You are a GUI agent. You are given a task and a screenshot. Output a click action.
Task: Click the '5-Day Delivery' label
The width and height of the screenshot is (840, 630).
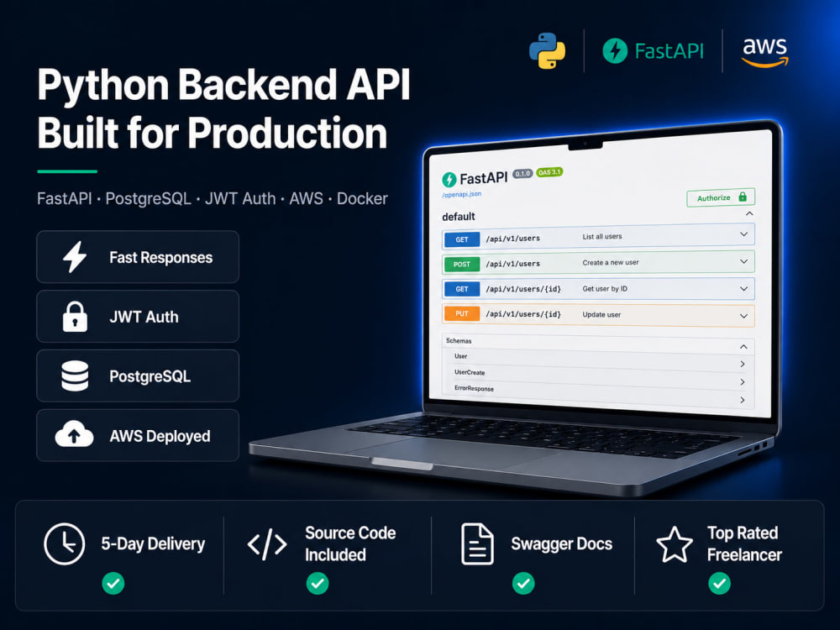[x=153, y=544]
